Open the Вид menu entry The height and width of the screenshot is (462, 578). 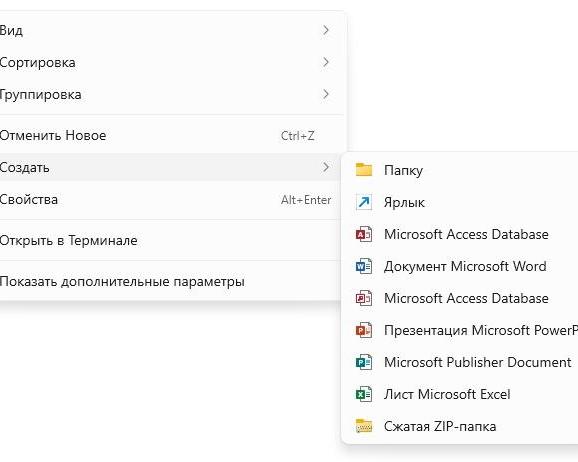point(170,30)
